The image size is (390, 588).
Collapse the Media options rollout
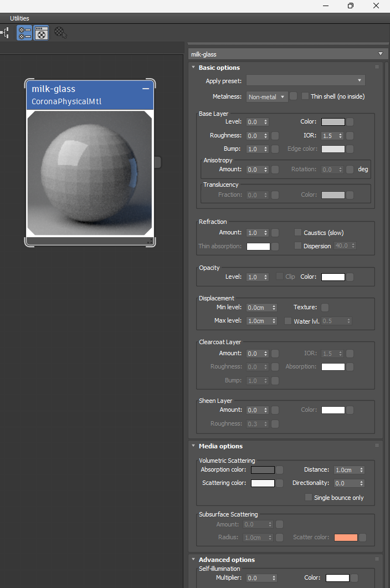[x=193, y=446]
